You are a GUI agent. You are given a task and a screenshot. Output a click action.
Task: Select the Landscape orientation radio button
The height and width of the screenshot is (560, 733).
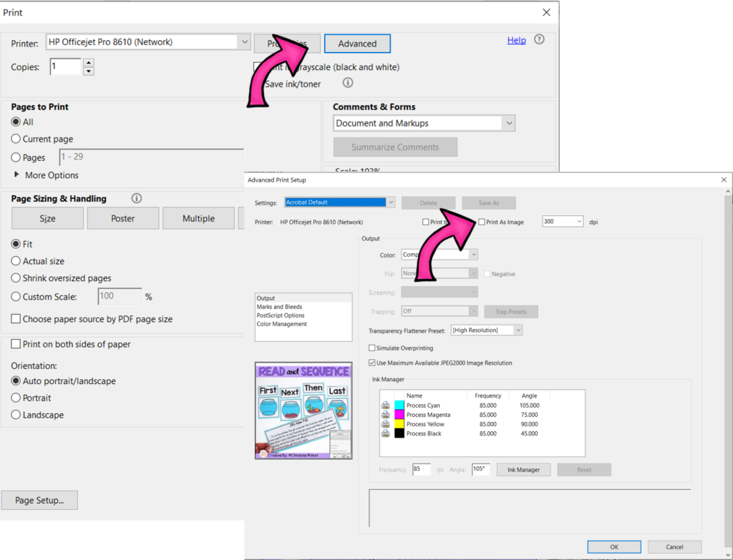point(16,415)
